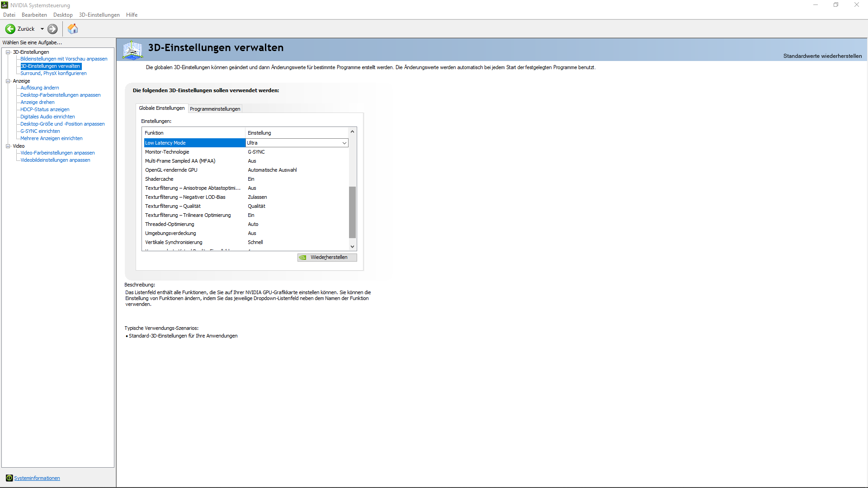Select G-SYNC einrichten in task tree

coord(40,131)
